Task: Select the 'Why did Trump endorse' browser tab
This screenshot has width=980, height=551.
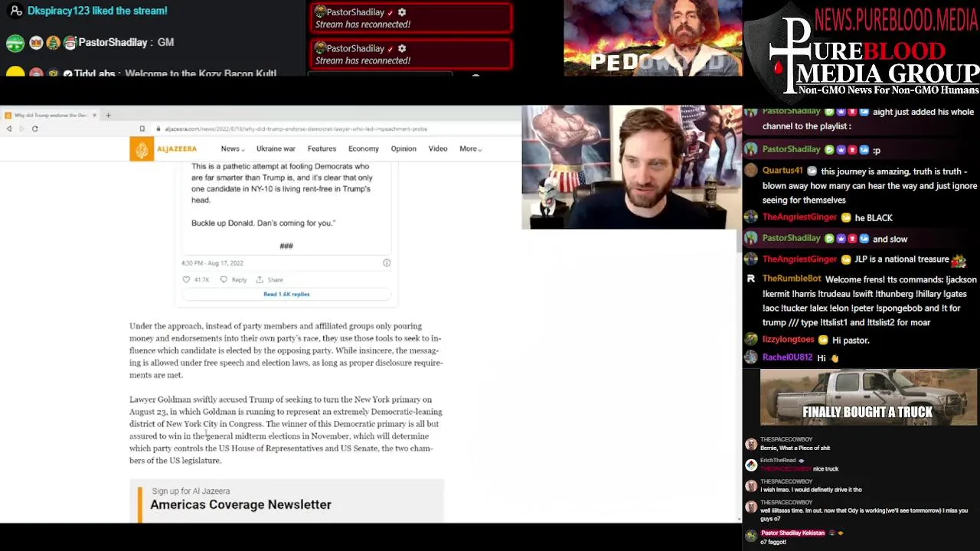Action: 51,115
